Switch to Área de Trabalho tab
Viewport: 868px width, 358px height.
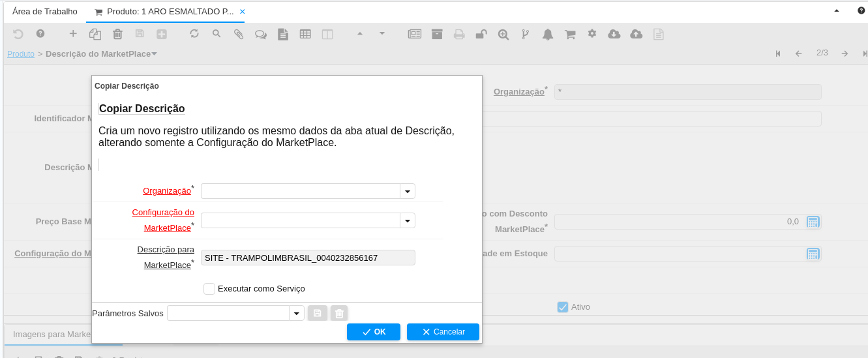point(45,12)
